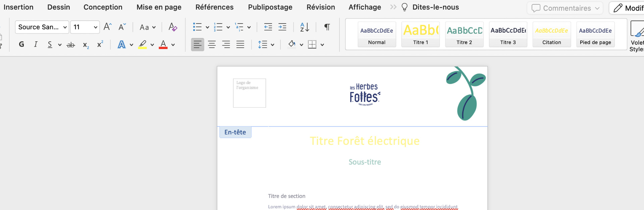Image resolution: width=644 pixels, height=210 pixels.
Task: Increase font size with larger A icon
Action: coord(107,27)
